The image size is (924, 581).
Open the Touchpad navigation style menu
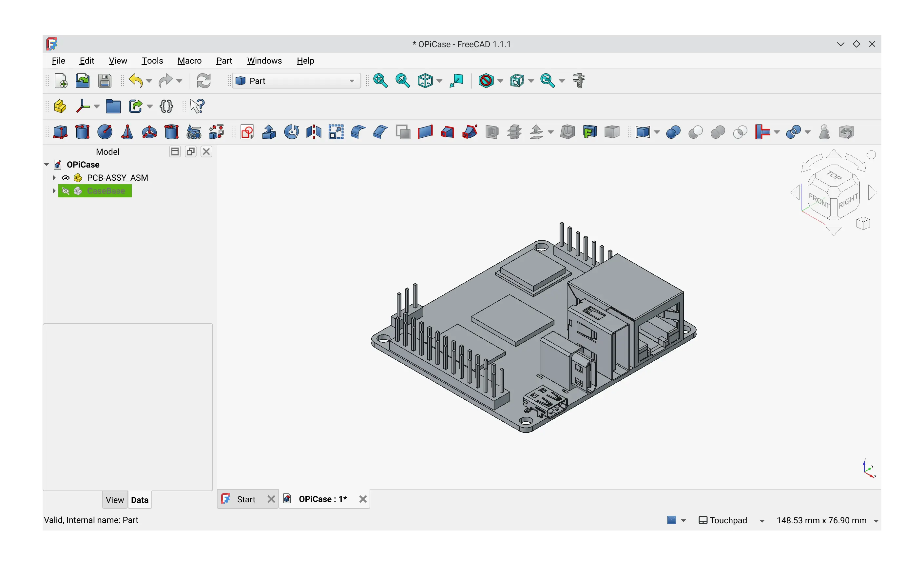pos(731,520)
